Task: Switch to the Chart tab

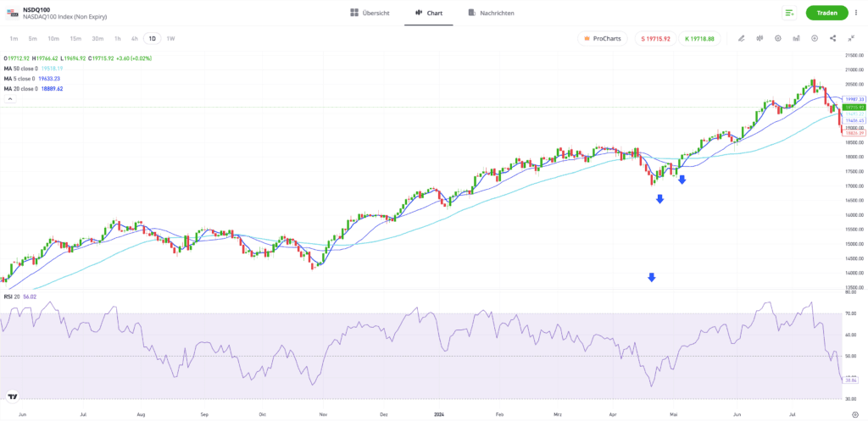Action: tap(428, 13)
